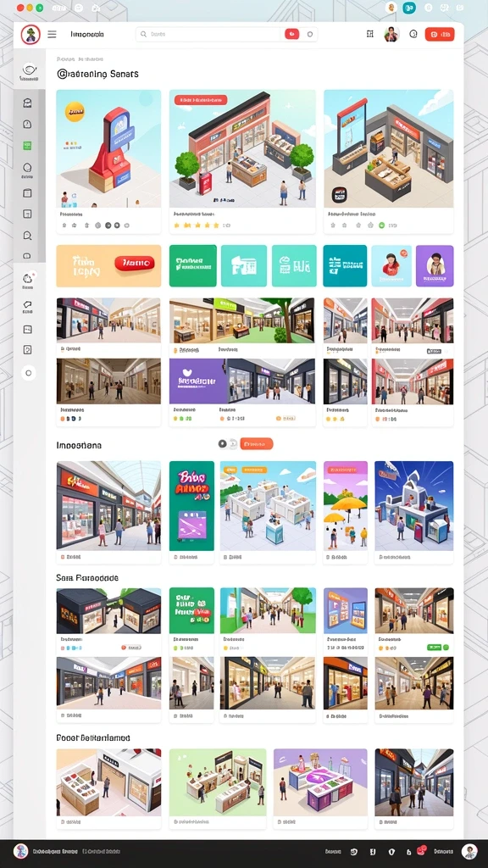This screenshot has height=868, width=488.
Task: Open the grid scan icon in the header
Action: (x=370, y=34)
